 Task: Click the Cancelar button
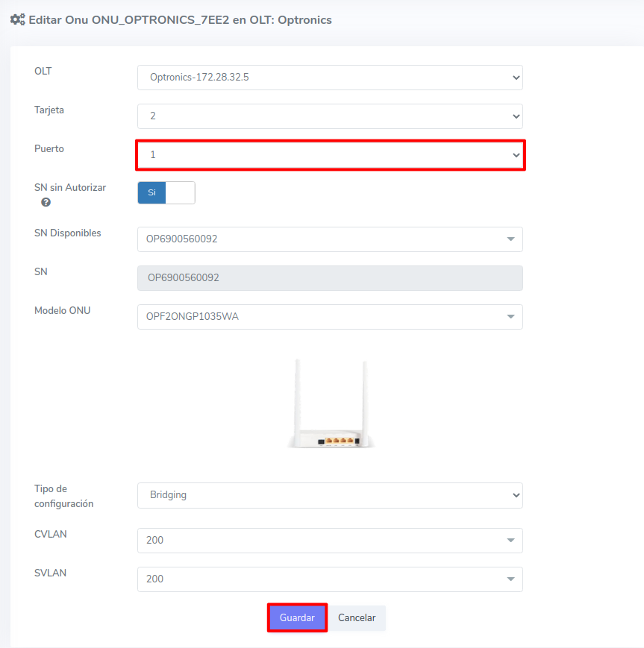(357, 618)
